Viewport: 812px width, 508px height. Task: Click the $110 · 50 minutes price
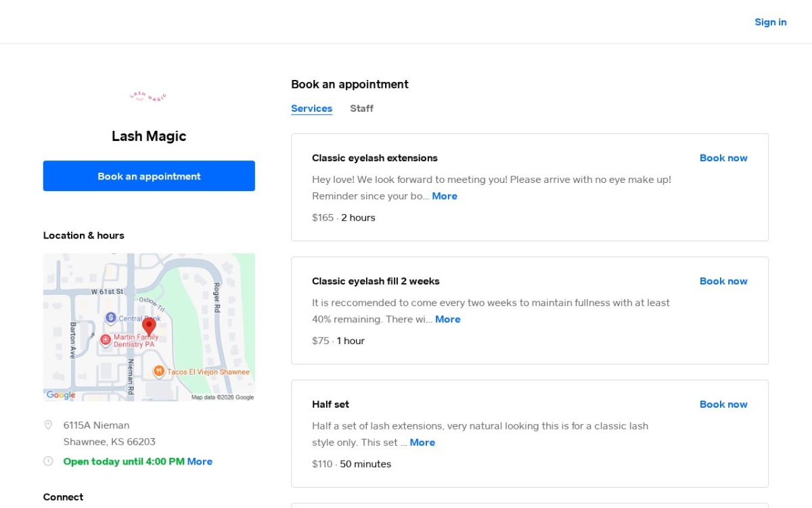click(352, 464)
